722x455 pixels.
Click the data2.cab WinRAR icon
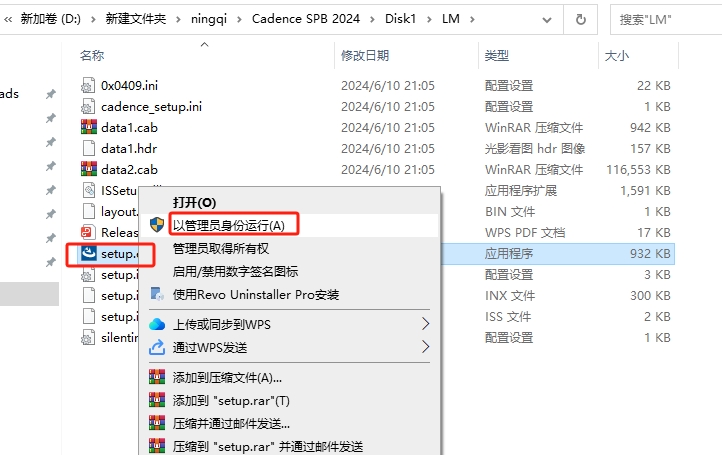point(88,169)
